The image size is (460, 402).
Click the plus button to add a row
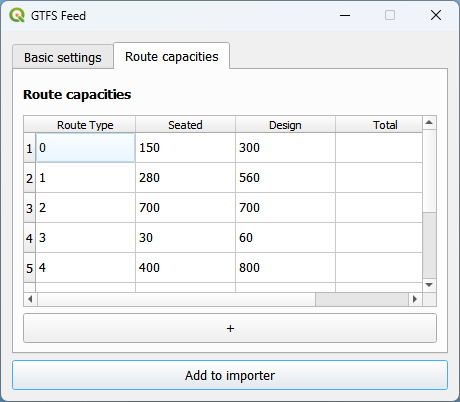point(230,328)
